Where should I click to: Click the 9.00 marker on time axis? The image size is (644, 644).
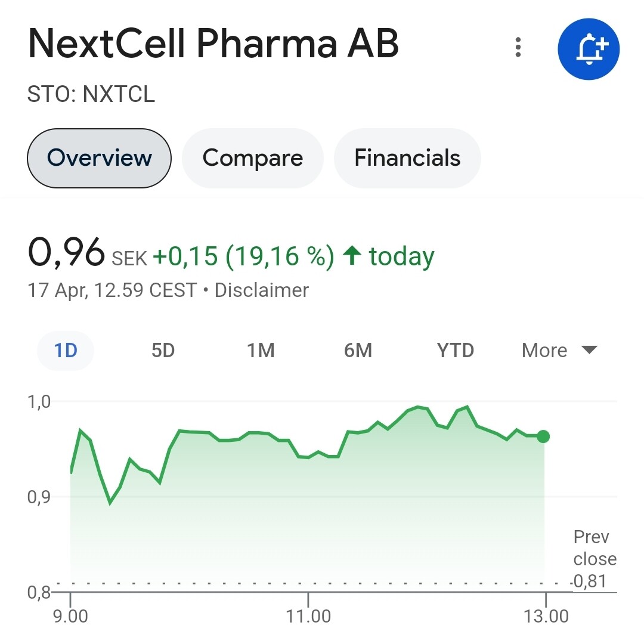coord(70,616)
